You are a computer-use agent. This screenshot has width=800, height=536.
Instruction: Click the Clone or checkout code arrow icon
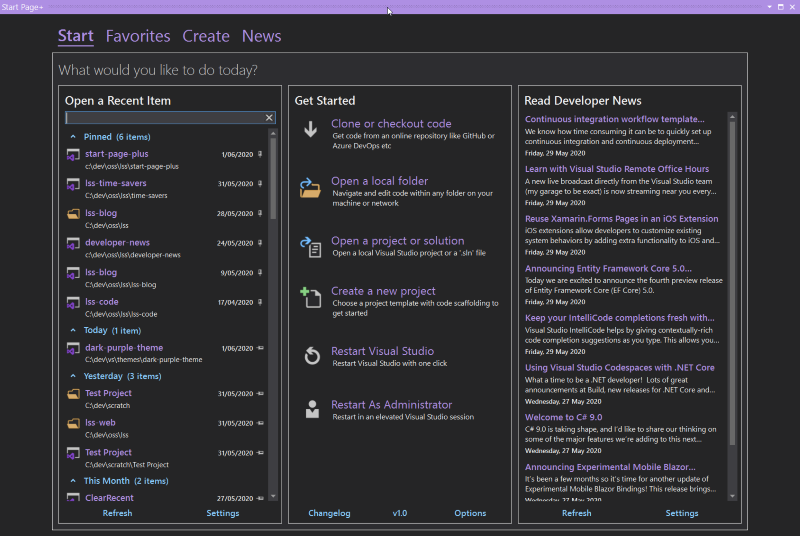(x=310, y=129)
